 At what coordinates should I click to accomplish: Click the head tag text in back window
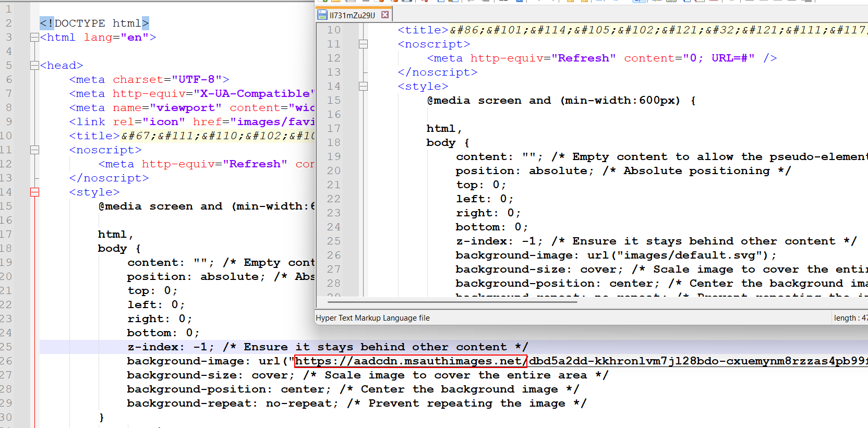click(x=62, y=66)
